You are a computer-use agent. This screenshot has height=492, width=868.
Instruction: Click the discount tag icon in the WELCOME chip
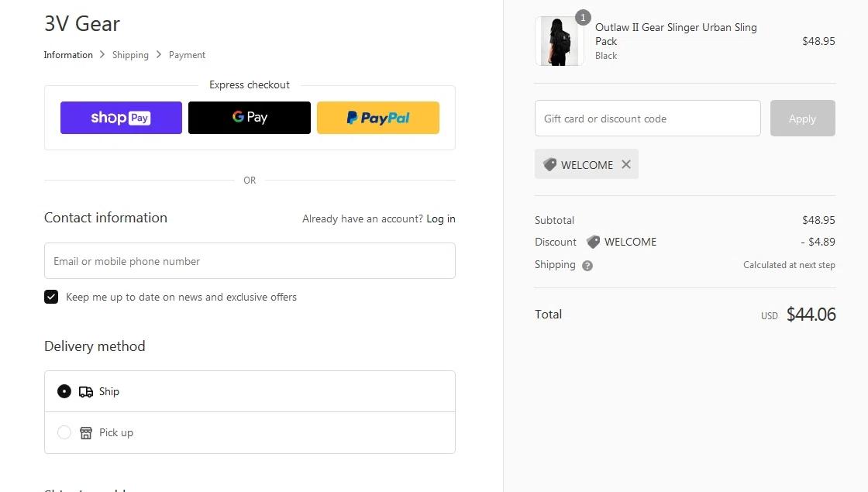point(550,164)
